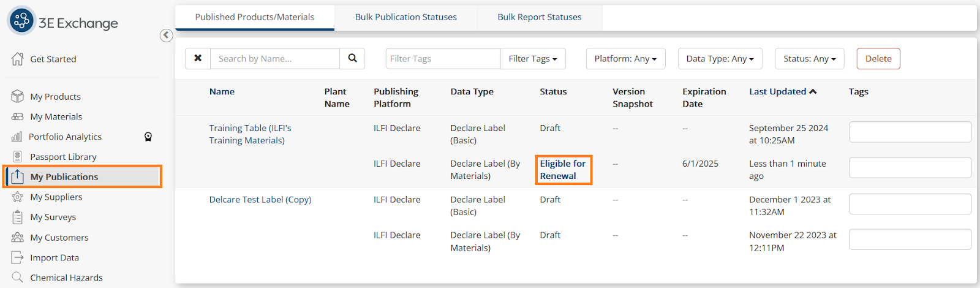The width and height of the screenshot is (980, 288).
Task: Click the 3E Exchange logo icon
Action: tap(21, 20)
